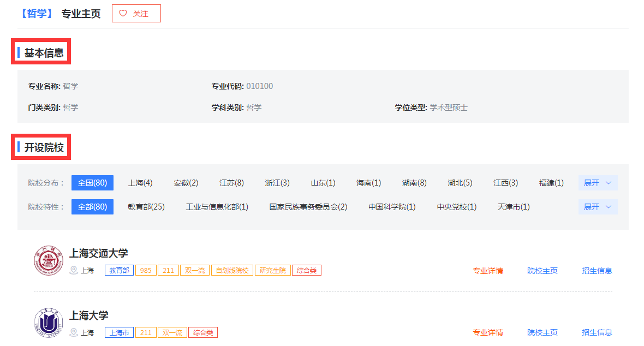Click the 专业主页 page title
This screenshot has width=644, height=346.
(81, 14)
